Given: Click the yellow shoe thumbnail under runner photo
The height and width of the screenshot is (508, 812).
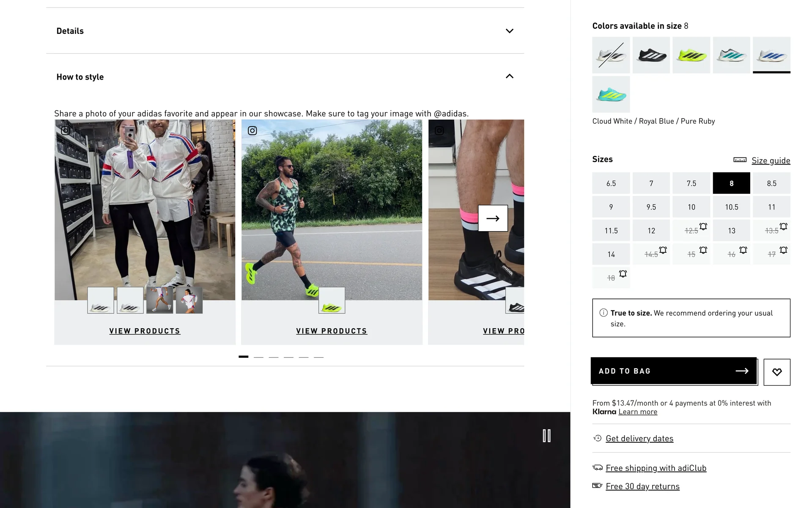Looking at the screenshot, I should point(332,301).
